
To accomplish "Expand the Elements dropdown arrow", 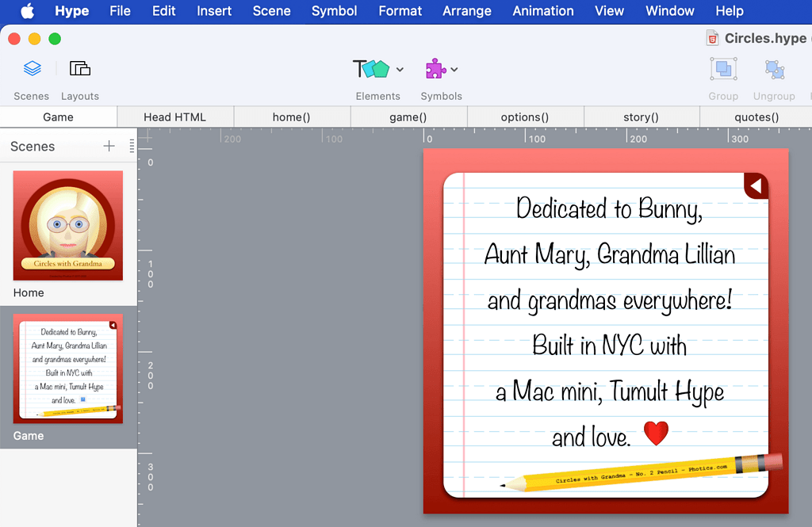I will (400, 70).
